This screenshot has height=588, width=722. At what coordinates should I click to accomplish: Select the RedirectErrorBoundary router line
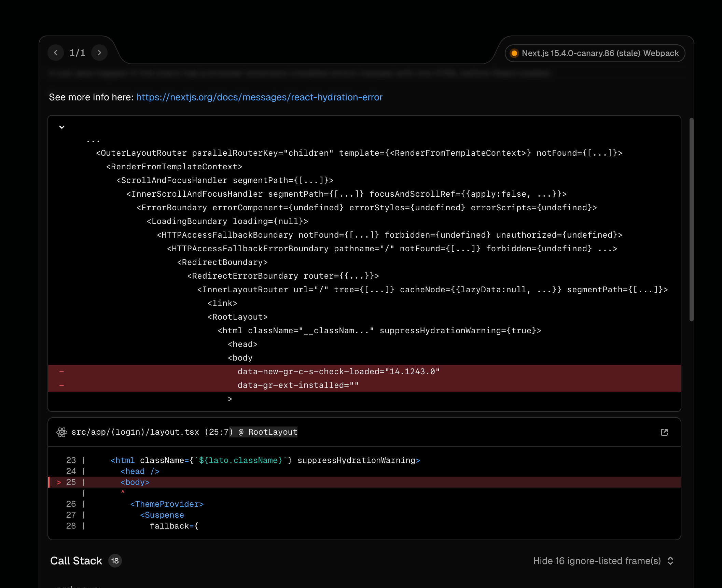pyautogui.click(x=283, y=276)
